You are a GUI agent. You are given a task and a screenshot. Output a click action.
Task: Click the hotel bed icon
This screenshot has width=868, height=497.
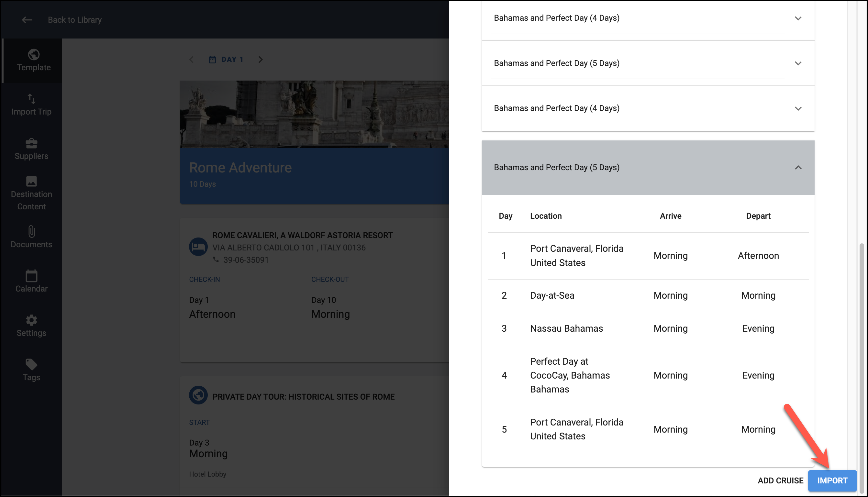(x=198, y=247)
